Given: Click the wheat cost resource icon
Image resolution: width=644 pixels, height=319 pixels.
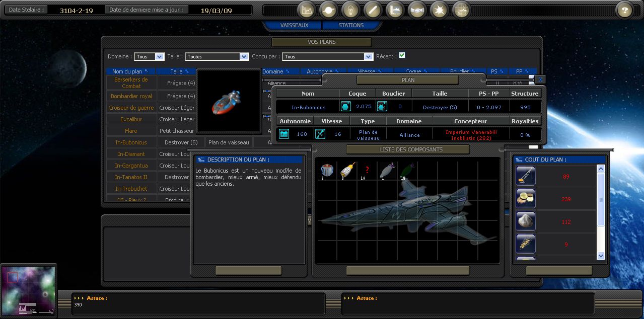Looking at the screenshot, I should [526, 244].
